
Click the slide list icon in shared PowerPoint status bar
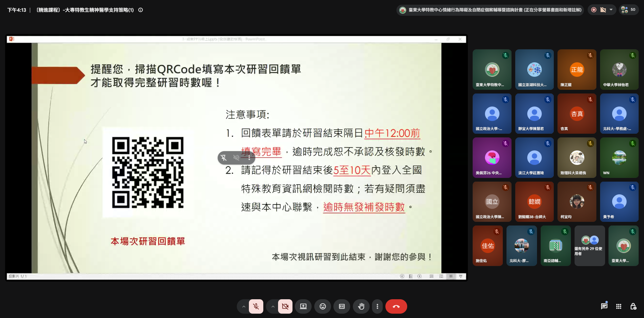(411, 276)
